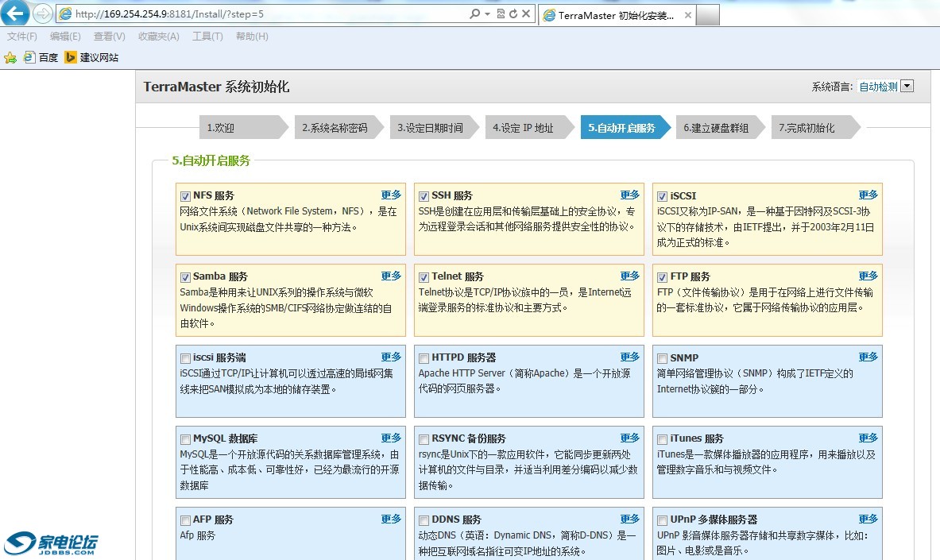Click the compatibility view icon in address bar
940x560 pixels.
[501, 14]
